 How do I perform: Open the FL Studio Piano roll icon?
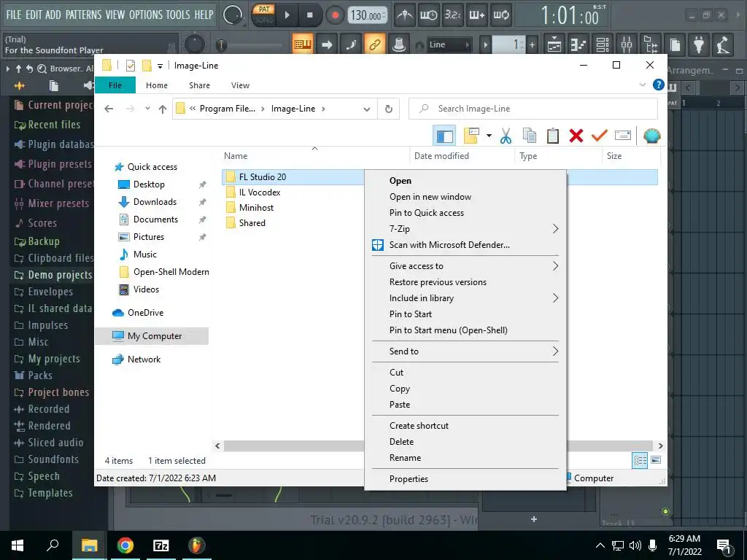point(578,44)
